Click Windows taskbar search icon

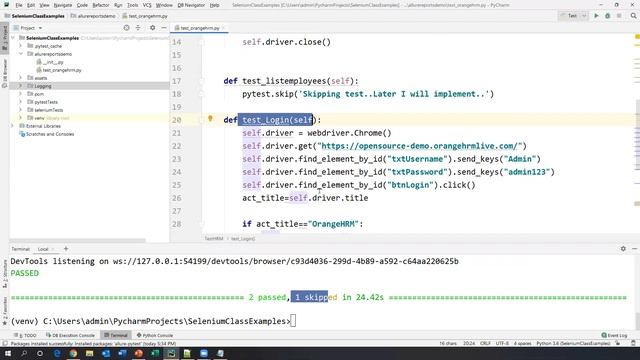(24, 353)
